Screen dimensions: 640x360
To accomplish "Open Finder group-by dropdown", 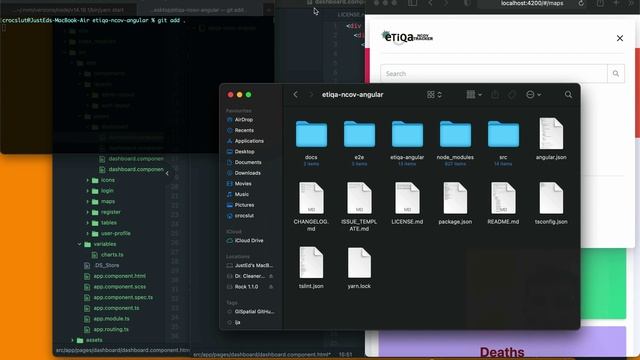I will click(x=474, y=95).
